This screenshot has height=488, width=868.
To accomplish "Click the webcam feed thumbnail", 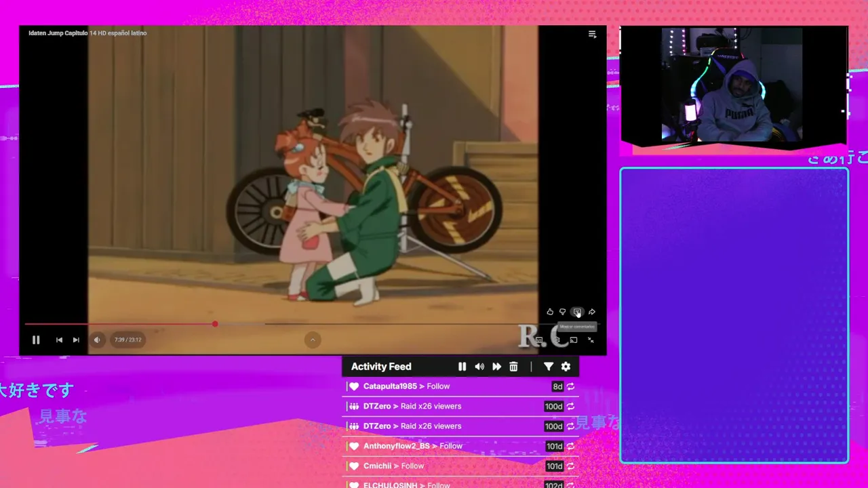I will point(732,85).
